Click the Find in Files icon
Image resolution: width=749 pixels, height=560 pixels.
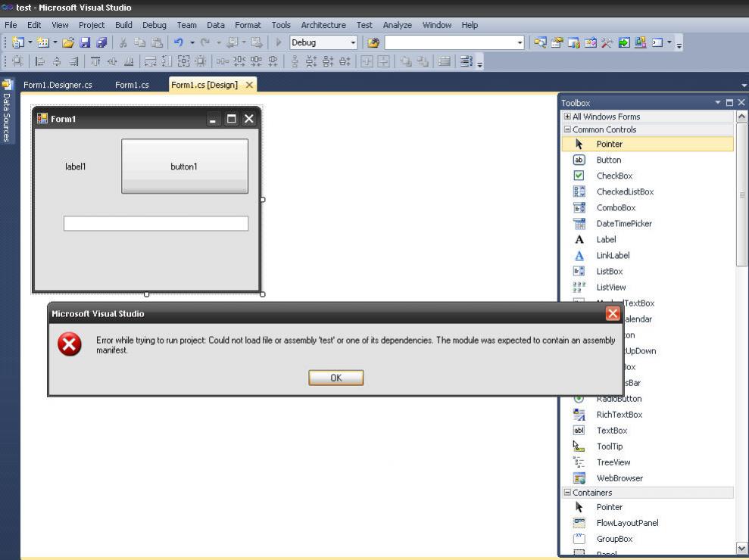(x=373, y=42)
